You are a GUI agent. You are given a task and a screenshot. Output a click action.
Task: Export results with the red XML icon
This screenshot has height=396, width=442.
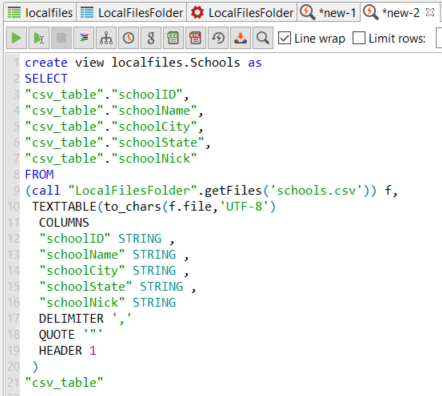coord(195,38)
